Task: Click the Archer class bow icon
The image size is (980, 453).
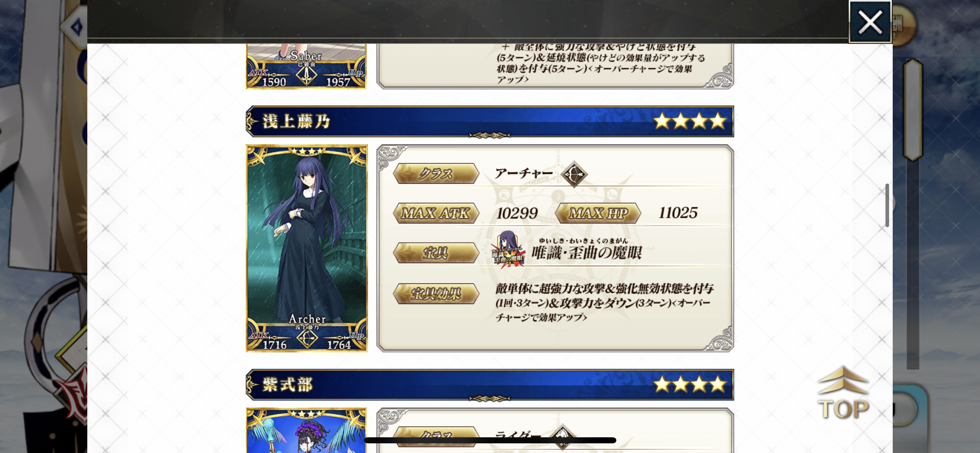Action: (x=574, y=174)
